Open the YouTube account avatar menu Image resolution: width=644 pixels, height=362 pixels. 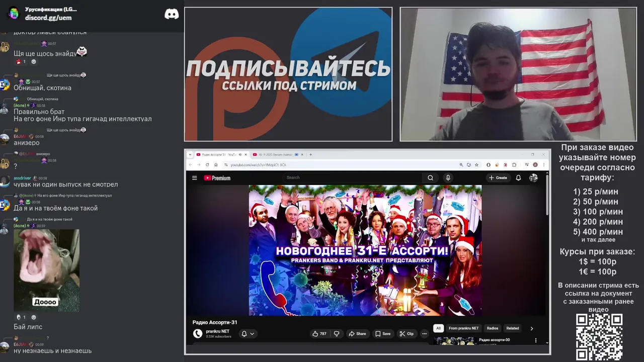click(533, 177)
